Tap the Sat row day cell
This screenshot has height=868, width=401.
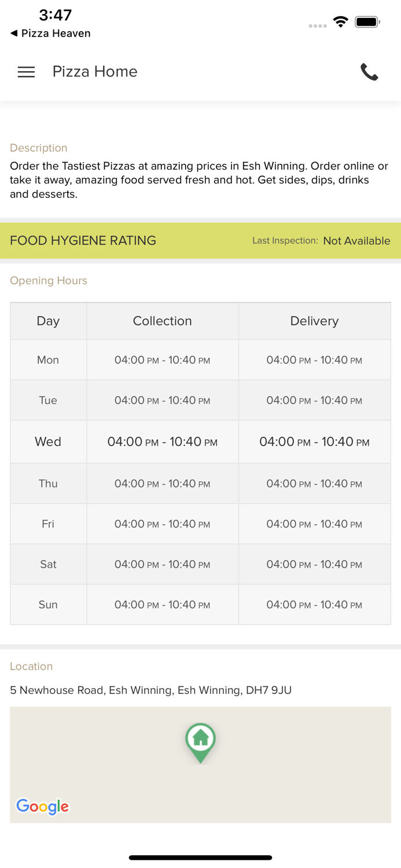[x=48, y=564]
